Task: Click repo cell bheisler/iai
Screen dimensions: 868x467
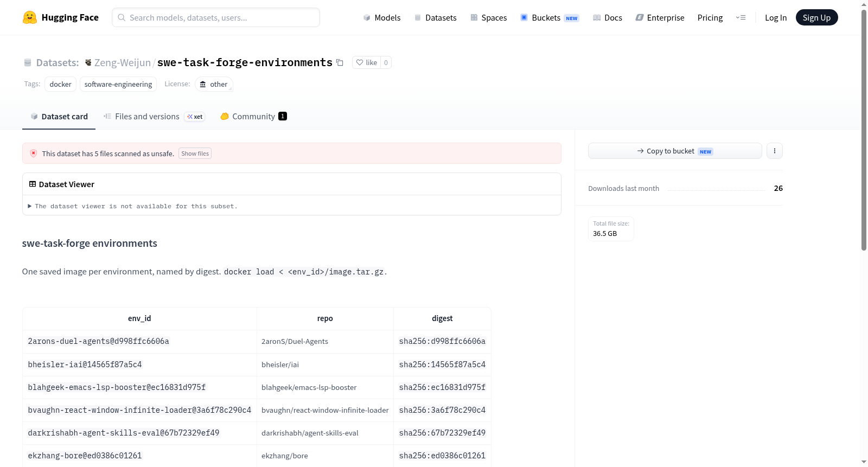Action: coord(280,364)
